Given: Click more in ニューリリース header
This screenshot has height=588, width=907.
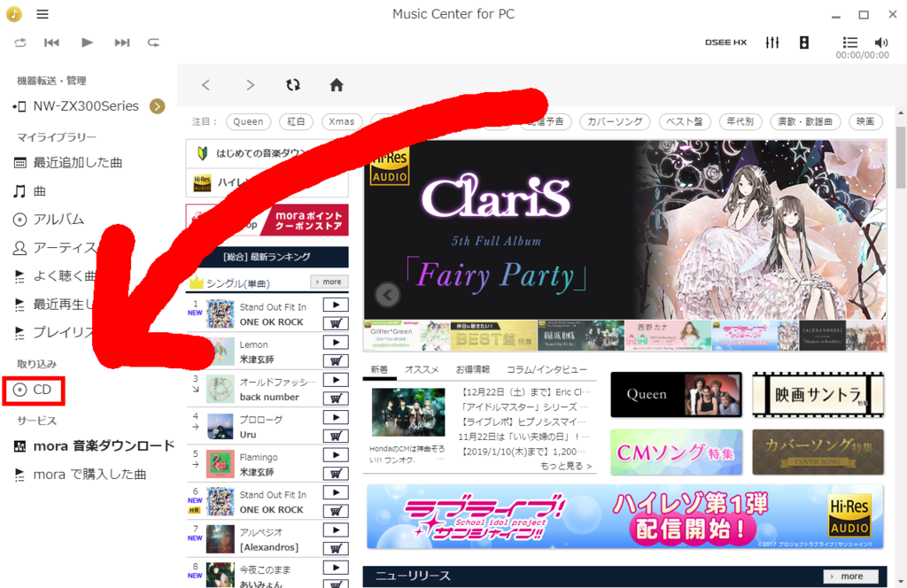Looking at the screenshot, I should (x=851, y=576).
